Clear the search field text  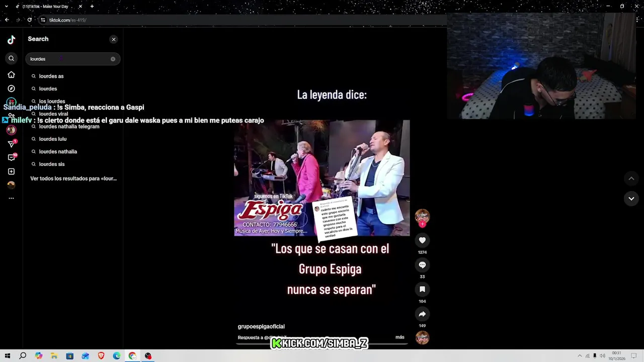click(x=113, y=59)
